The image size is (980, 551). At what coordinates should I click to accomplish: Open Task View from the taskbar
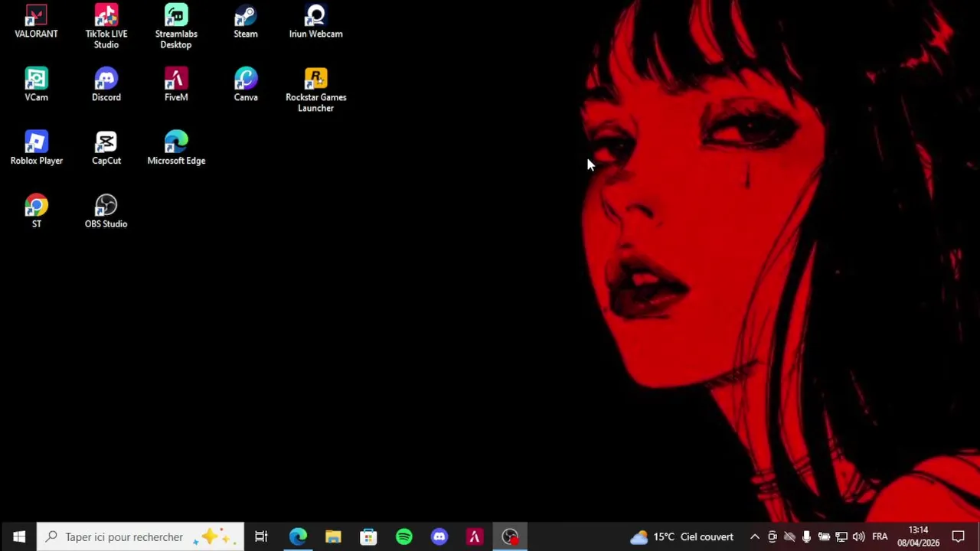pyautogui.click(x=261, y=536)
